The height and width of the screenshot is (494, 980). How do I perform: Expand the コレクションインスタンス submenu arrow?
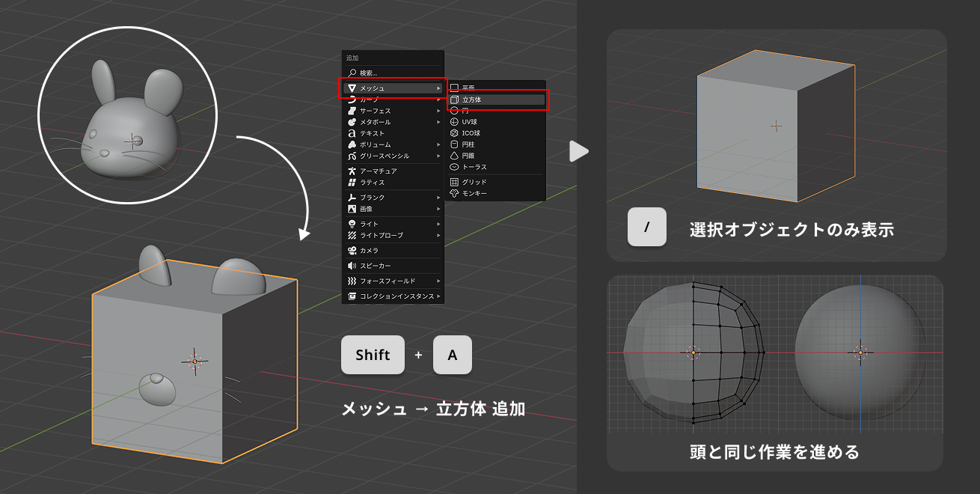click(x=439, y=296)
